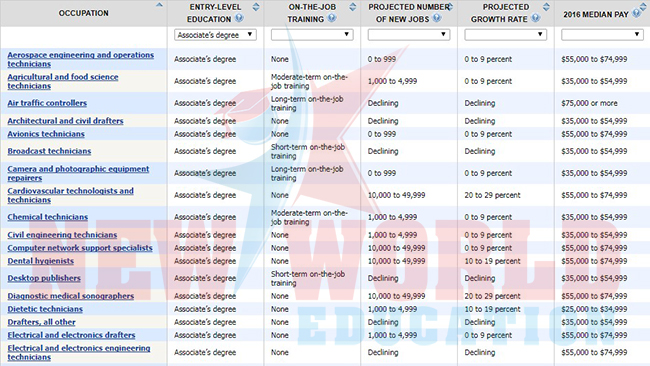The image size is (650, 366).
Task: Sort using the Entry-Level Education column arrows
Action: point(256,7)
